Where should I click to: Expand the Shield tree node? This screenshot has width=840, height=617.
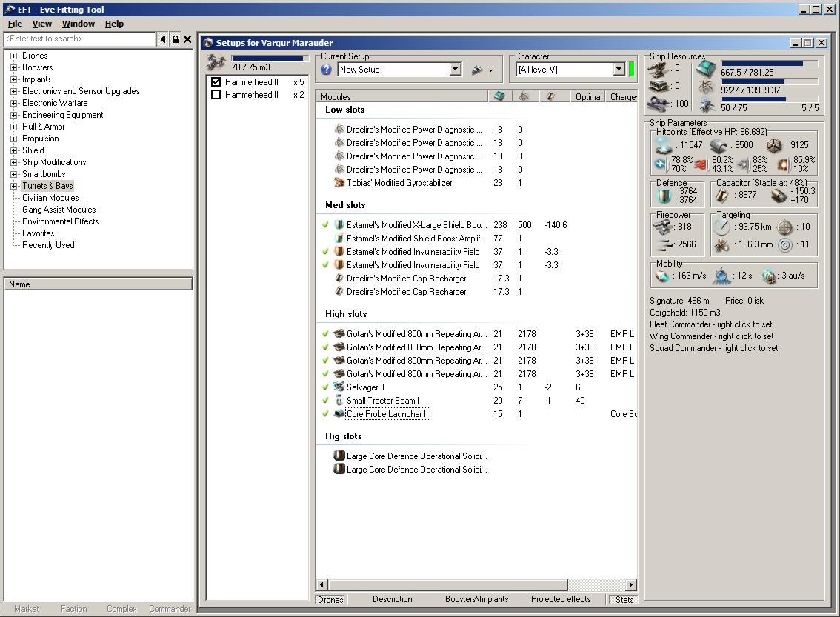coord(14,150)
